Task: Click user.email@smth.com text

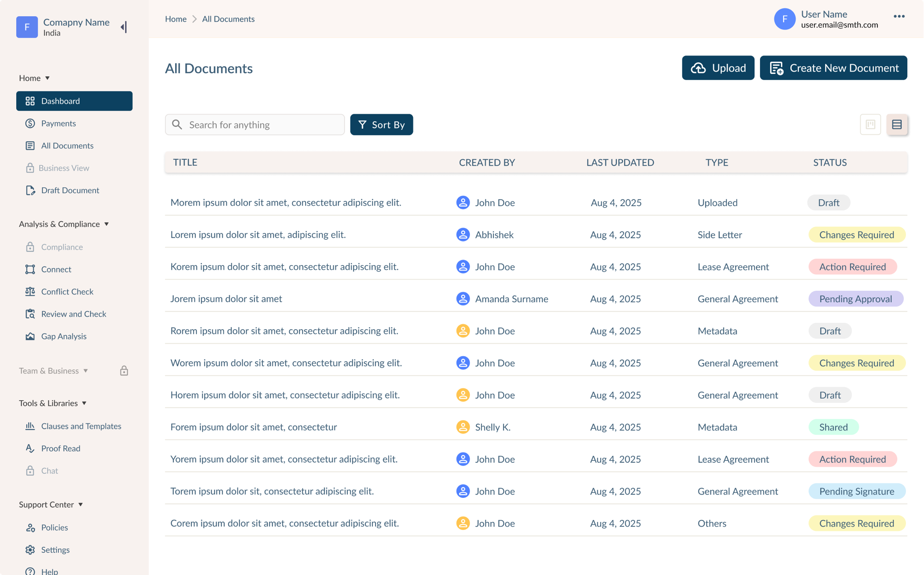Action: (x=839, y=25)
